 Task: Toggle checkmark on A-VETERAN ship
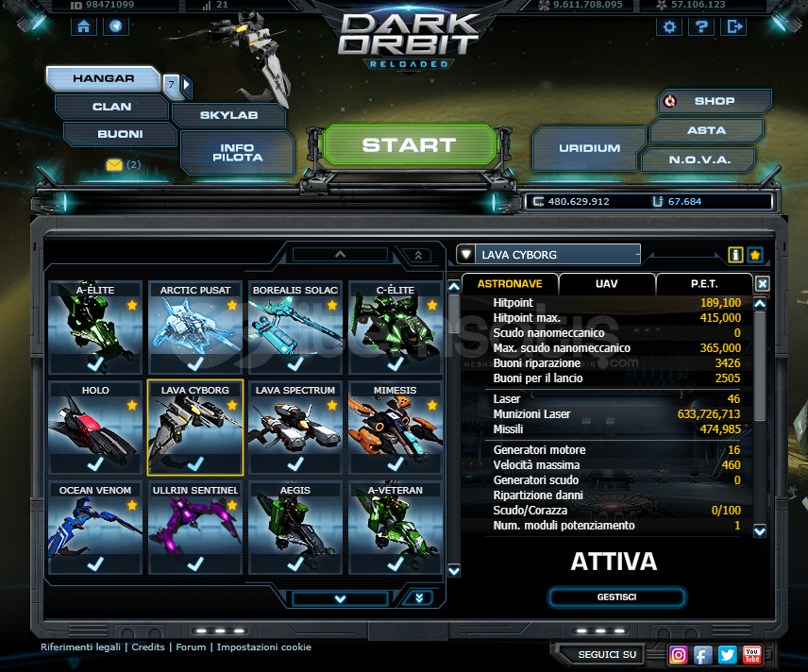396,563
